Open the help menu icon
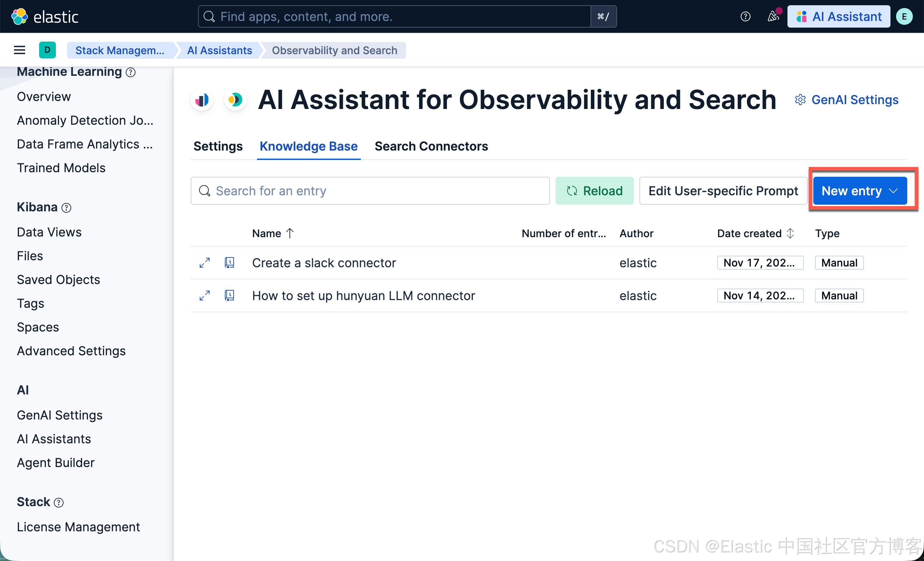The image size is (924, 561). [x=745, y=16]
